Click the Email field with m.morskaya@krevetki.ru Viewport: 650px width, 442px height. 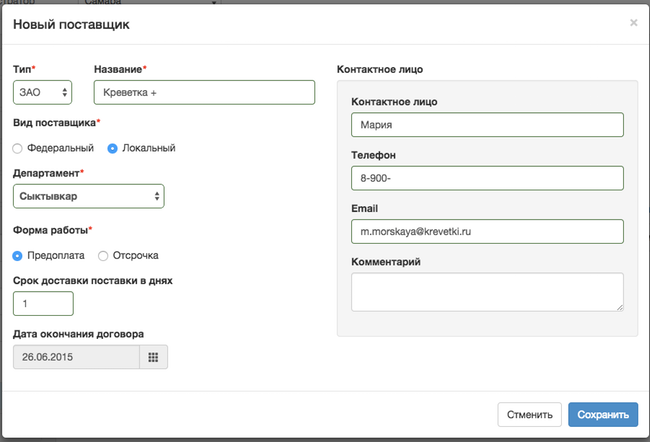pyautogui.click(x=488, y=231)
